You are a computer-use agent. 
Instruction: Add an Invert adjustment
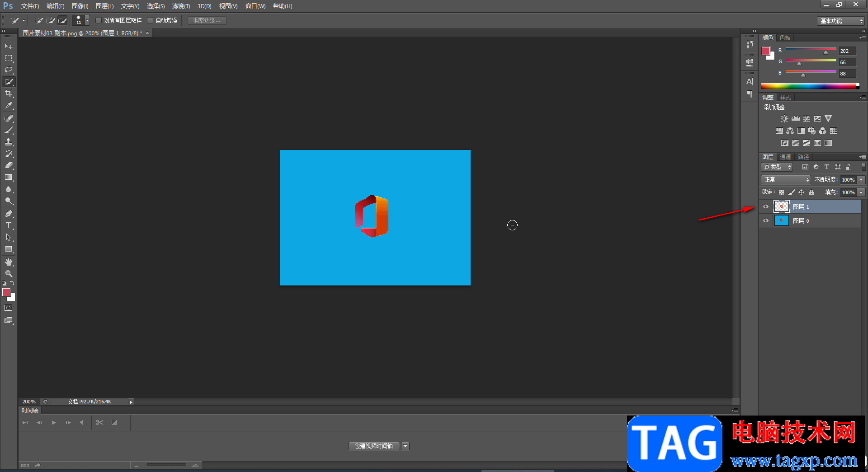point(785,143)
